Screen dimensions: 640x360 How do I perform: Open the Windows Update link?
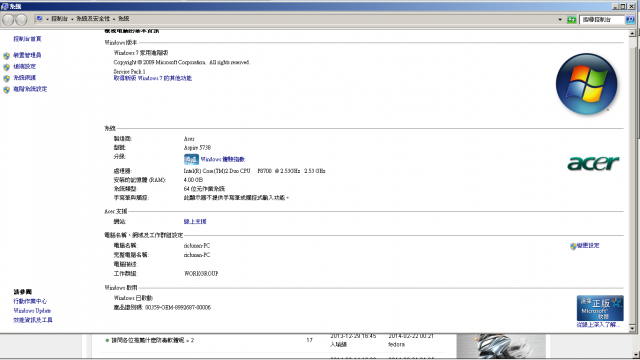(32, 311)
